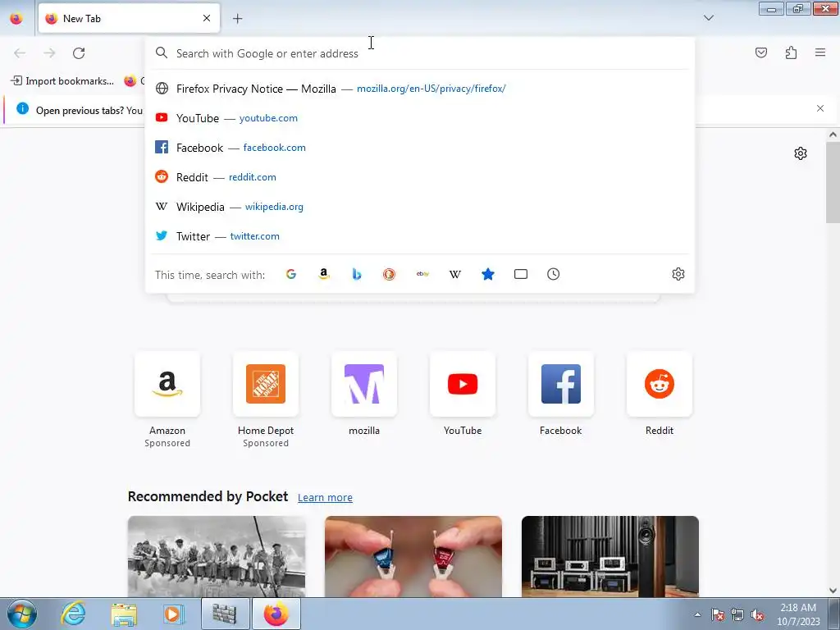Choose YouTube suggestion in dropdown

pyautogui.click(x=420, y=118)
